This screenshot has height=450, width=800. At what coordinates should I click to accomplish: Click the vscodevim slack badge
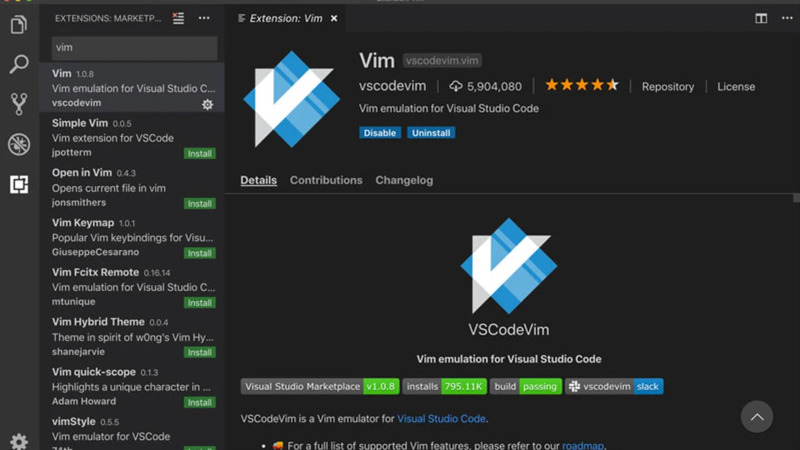point(614,386)
